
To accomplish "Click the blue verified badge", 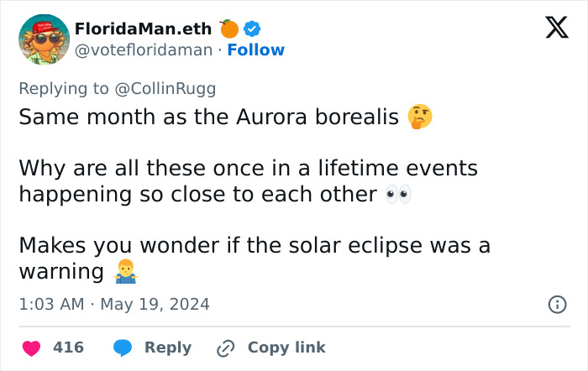I will 252,29.
